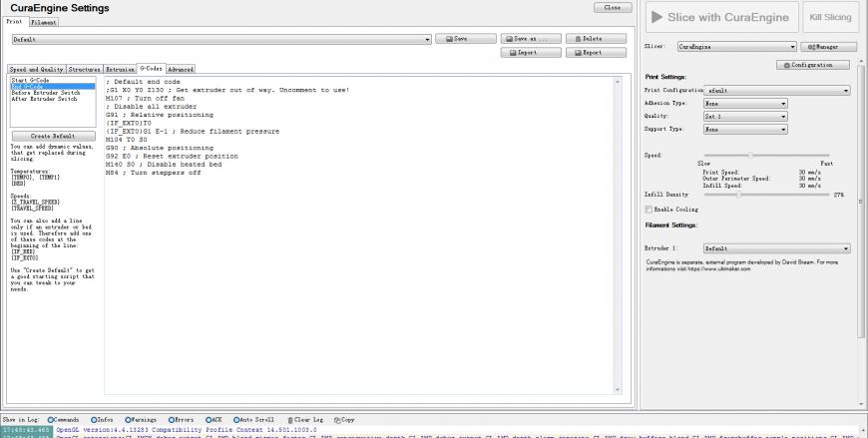Open the Structures tab
868x438 pixels.
click(x=85, y=69)
